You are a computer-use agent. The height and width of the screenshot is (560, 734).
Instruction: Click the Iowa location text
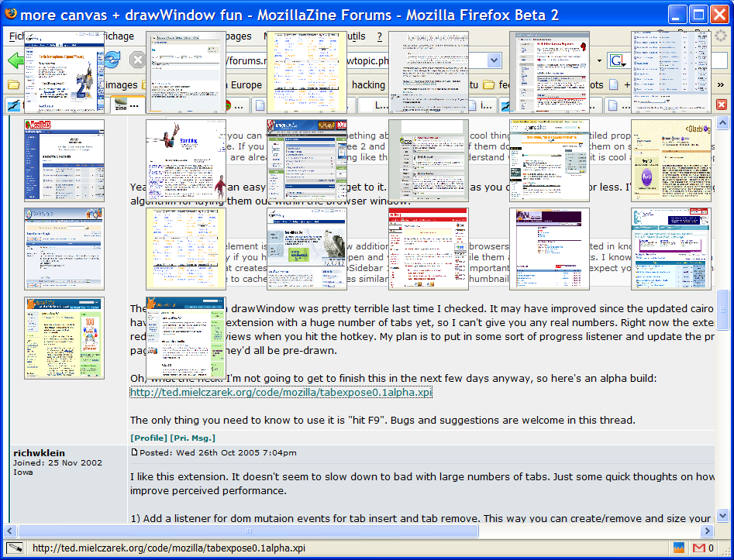(x=23, y=472)
